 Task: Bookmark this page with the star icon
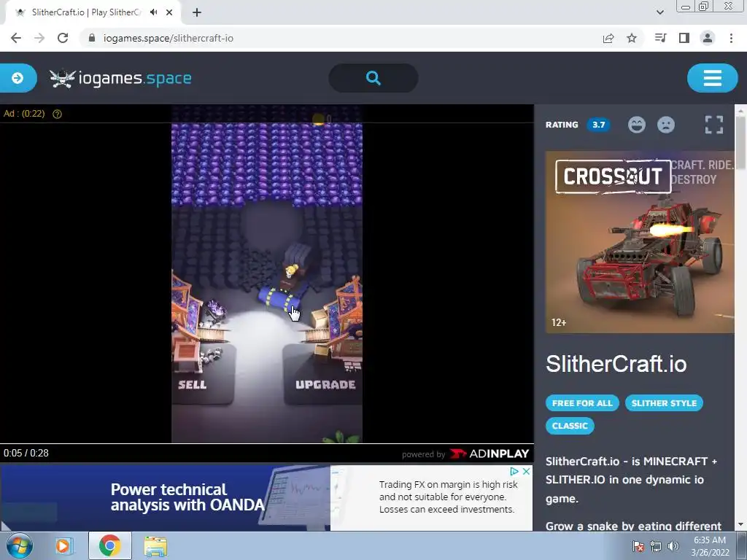[632, 38]
